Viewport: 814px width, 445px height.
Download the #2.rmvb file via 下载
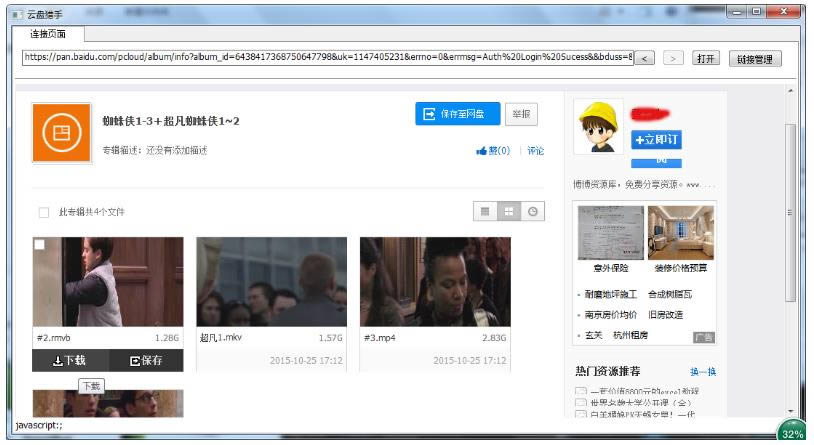pyautogui.click(x=69, y=360)
